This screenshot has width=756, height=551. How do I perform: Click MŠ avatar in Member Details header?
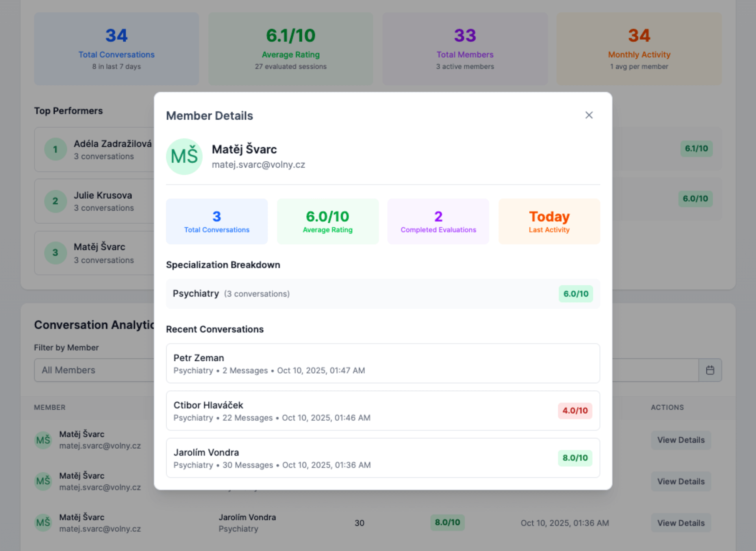[184, 156]
